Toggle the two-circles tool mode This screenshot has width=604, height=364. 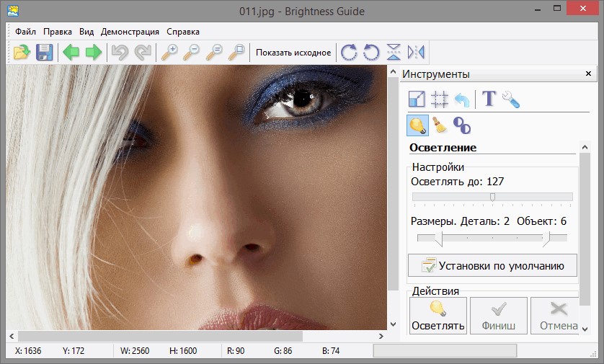[x=461, y=125]
